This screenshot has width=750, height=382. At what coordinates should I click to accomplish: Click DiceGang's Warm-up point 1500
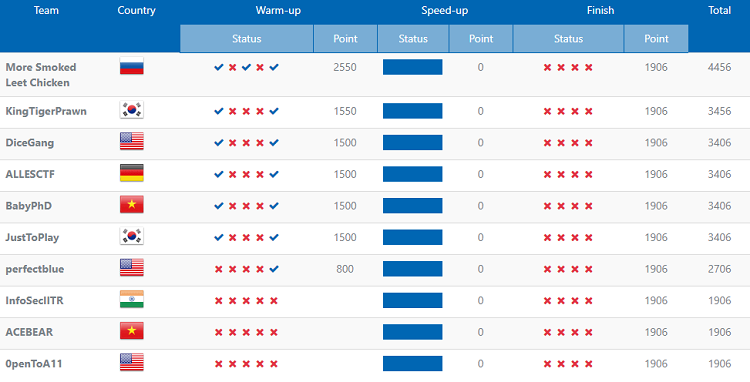(345, 142)
